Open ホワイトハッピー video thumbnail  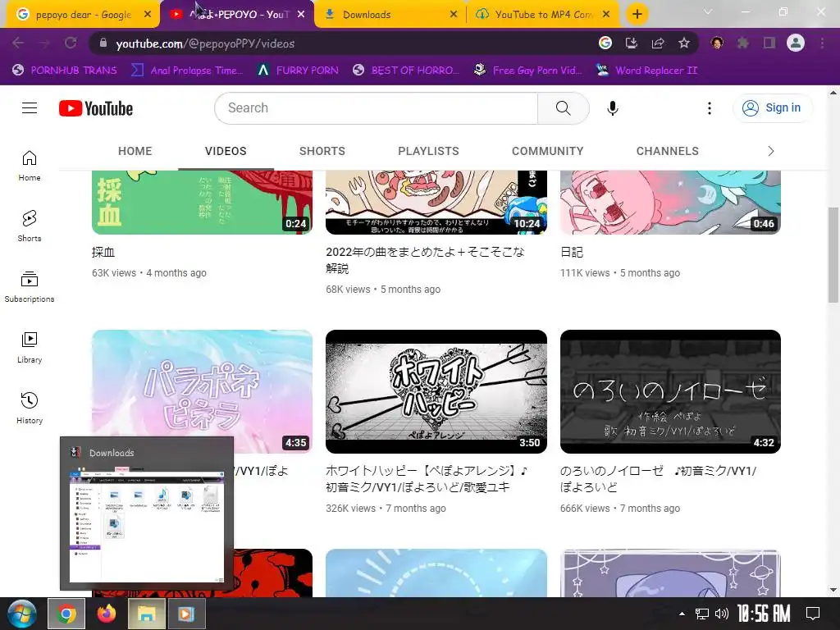coord(436,391)
